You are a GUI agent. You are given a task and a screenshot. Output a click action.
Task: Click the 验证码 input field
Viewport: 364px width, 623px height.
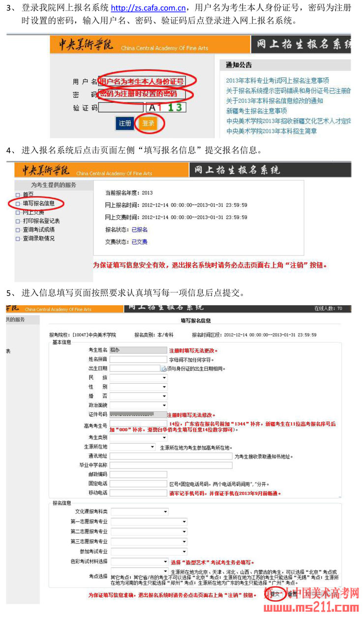(x=121, y=108)
